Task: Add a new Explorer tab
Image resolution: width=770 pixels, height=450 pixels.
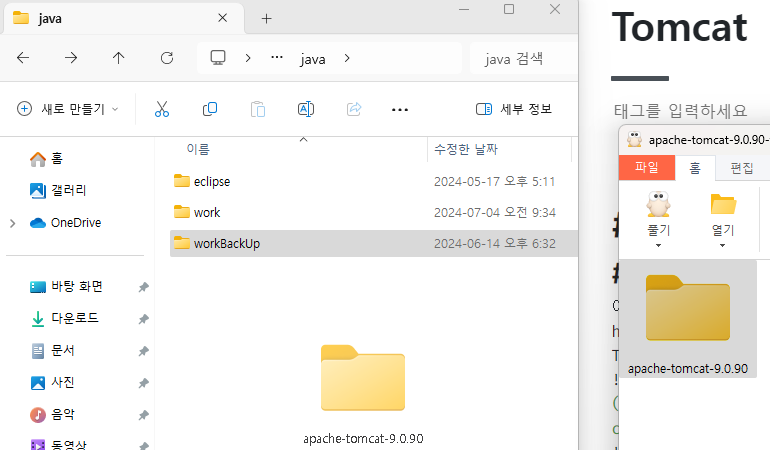Action: coord(266,19)
